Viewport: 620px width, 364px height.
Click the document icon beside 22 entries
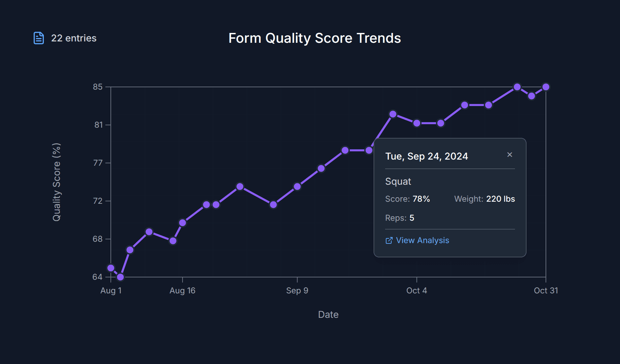coord(39,38)
